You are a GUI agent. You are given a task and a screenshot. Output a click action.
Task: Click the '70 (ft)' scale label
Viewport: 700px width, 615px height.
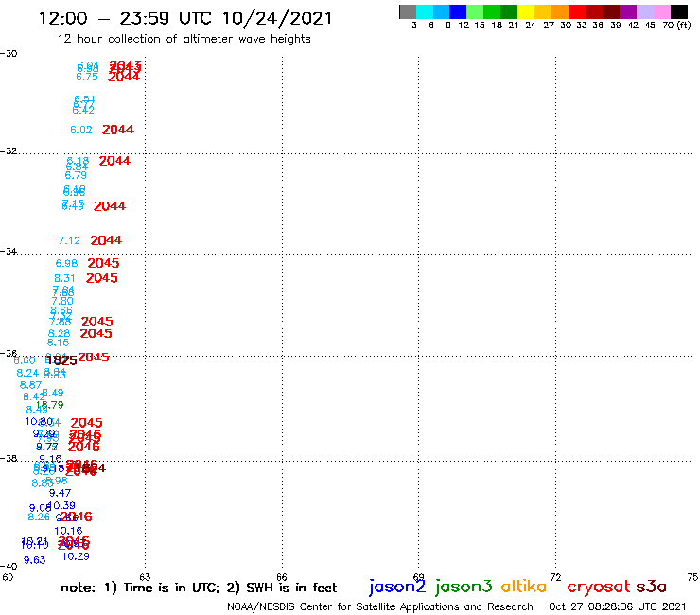tap(676, 26)
